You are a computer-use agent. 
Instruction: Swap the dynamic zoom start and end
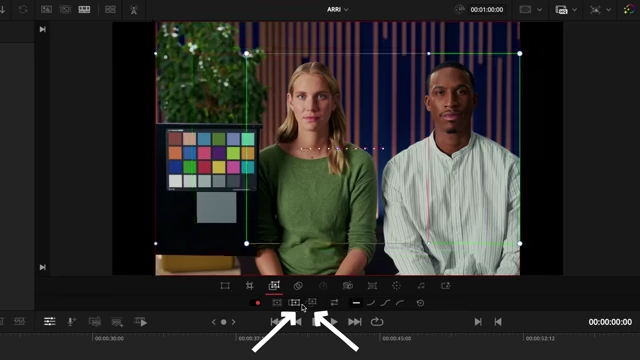click(334, 302)
